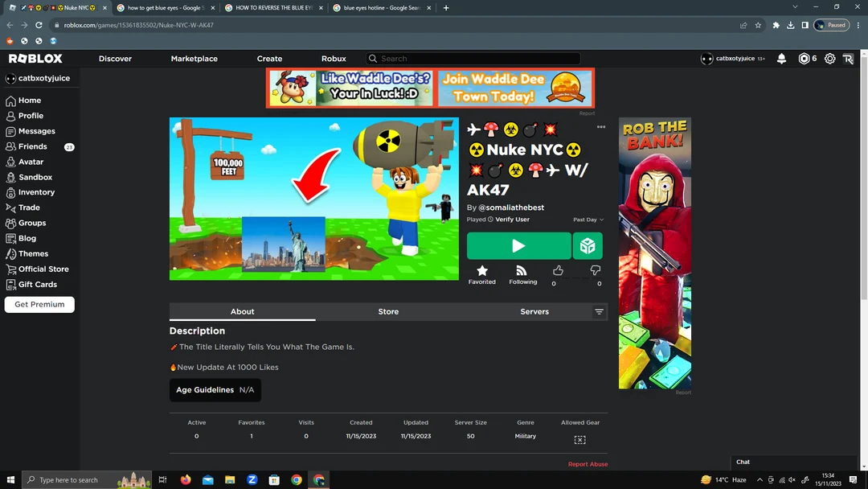Toggle the Windows Task View button
Viewport: 868px width, 489px height.
162,480
